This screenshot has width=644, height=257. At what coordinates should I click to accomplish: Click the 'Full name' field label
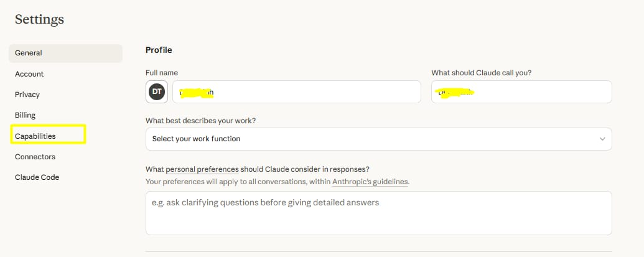(x=162, y=73)
